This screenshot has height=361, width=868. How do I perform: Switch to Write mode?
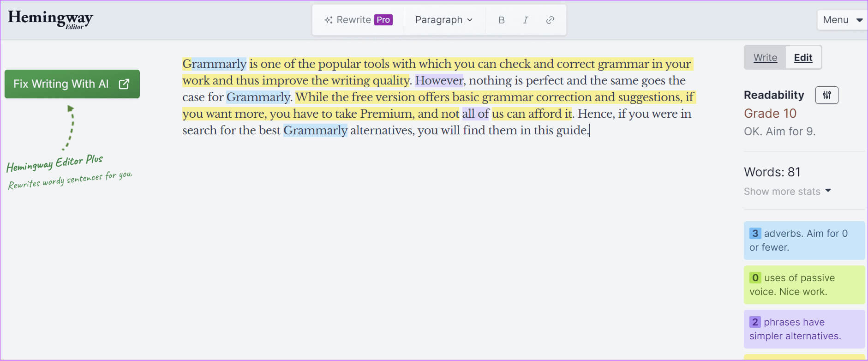click(x=765, y=58)
